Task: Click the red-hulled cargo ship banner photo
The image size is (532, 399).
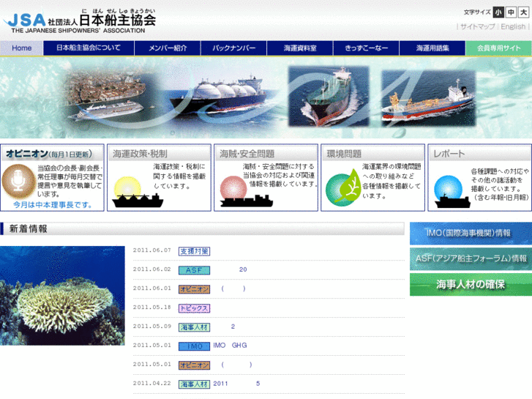Action: [429, 98]
